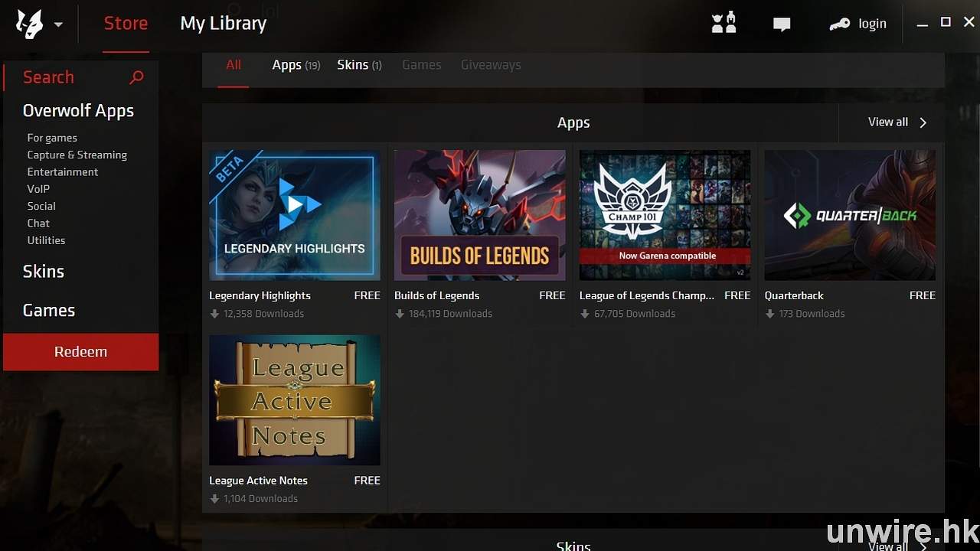The height and width of the screenshot is (551, 980).
Task: Open the chat message bubble icon
Action: 782,24
